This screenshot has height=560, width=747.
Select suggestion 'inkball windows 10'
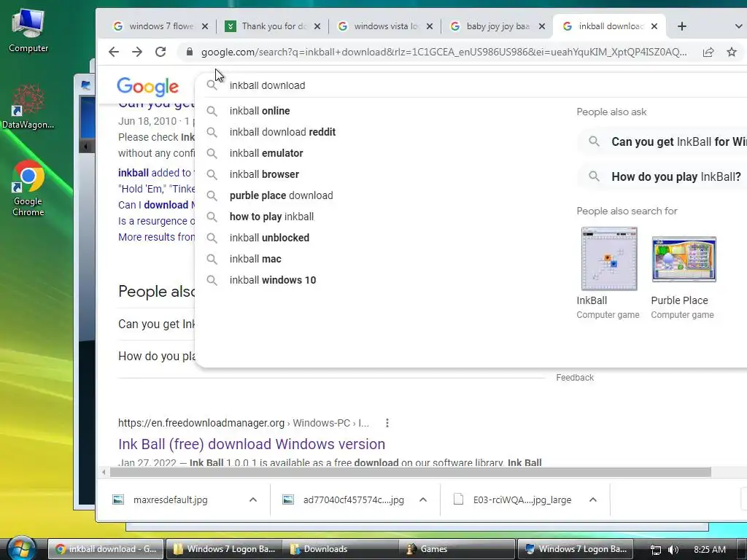click(273, 280)
